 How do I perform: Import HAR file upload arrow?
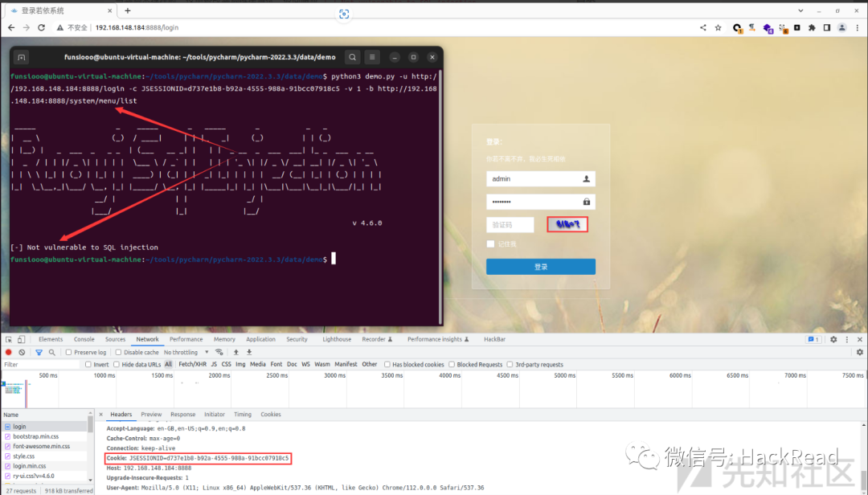[235, 352]
